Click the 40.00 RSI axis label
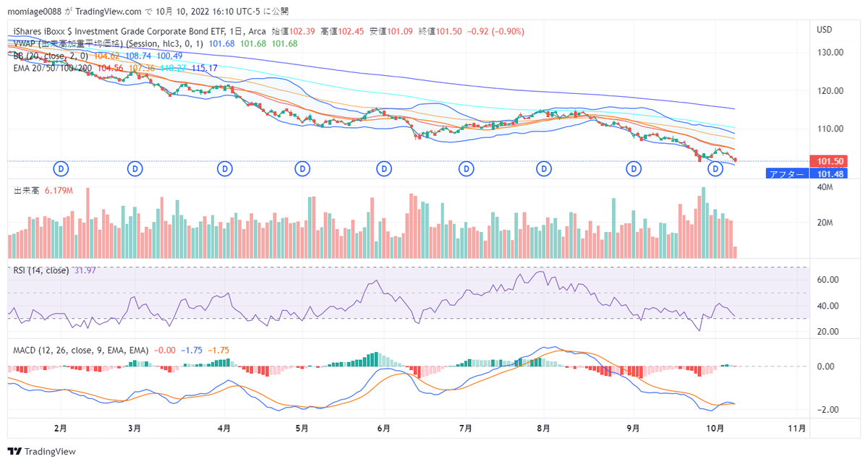Screen dimensions: 868x464 828,306
